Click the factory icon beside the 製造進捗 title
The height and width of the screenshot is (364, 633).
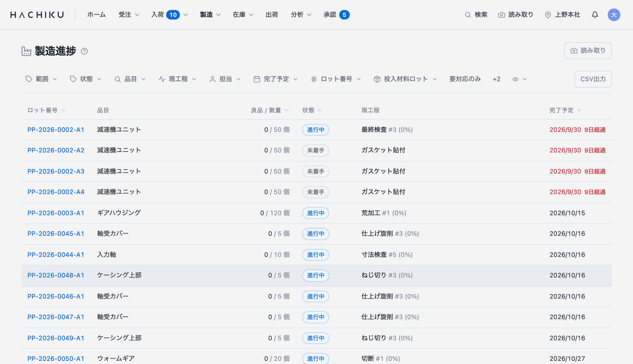pyautogui.click(x=26, y=51)
